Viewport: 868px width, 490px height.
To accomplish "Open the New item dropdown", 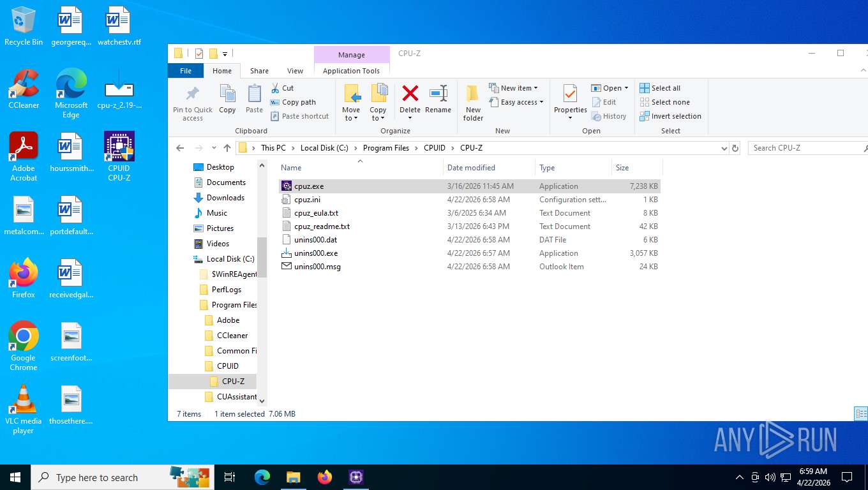I will [514, 88].
